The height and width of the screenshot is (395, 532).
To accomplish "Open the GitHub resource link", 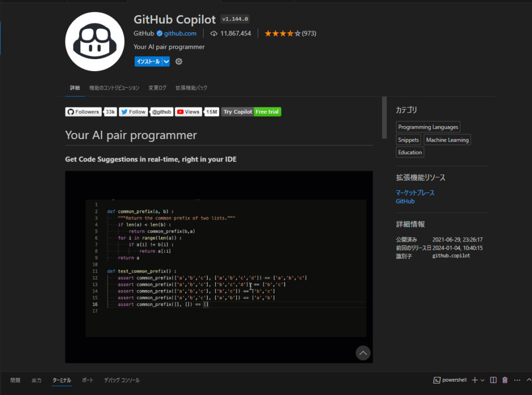I will [x=405, y=201].
